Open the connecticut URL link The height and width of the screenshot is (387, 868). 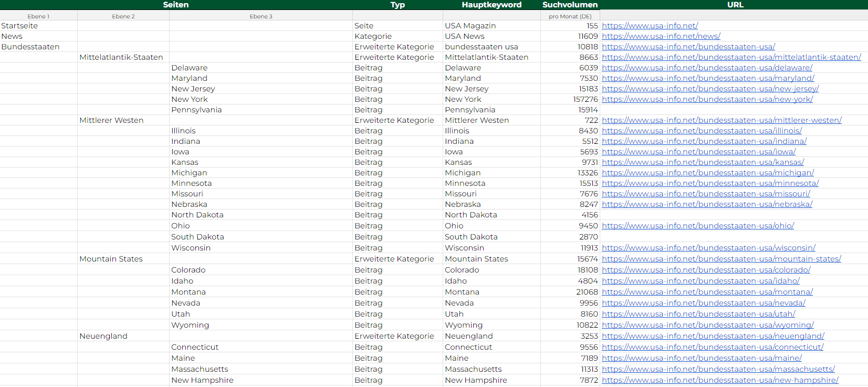(x=713, y=347)
